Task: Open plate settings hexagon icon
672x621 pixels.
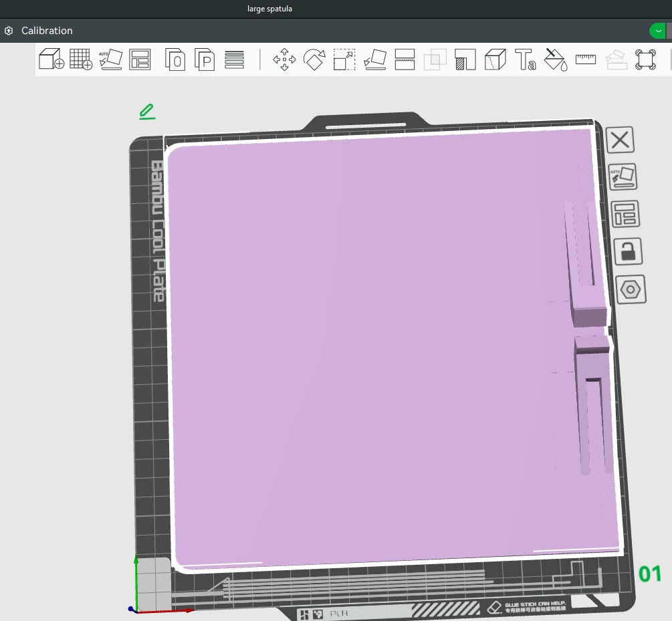Action: click(x=631, y=289)
